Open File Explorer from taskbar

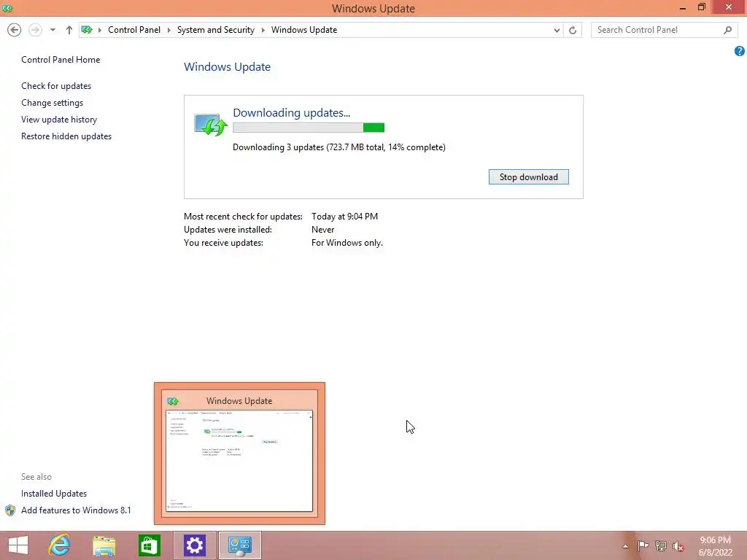coord(104,545)
